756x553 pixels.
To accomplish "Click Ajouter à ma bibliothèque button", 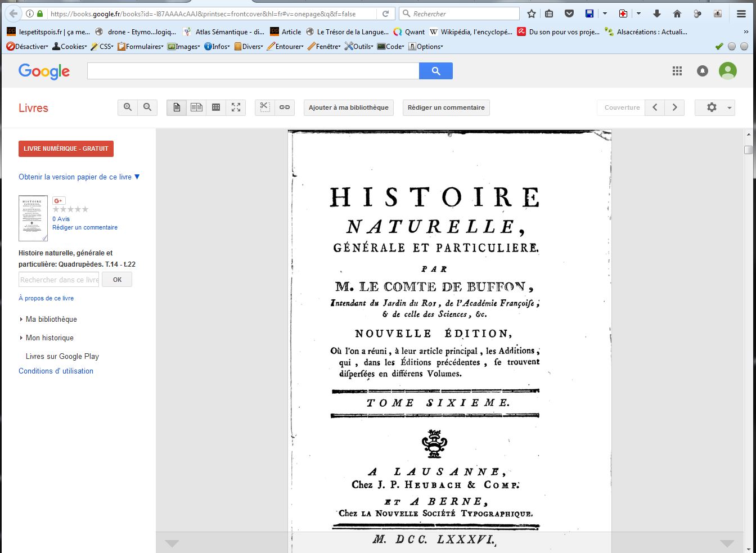I will 348,107.
